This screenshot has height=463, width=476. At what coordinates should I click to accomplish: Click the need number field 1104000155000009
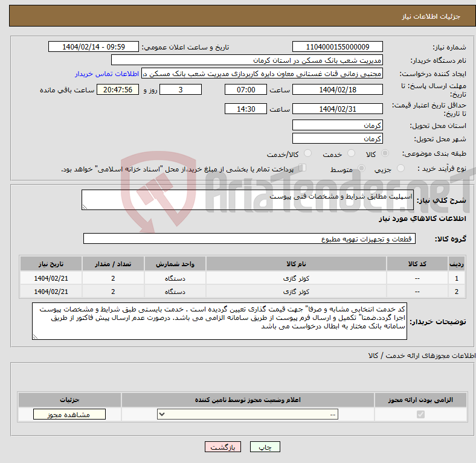[x=337, y=46]
